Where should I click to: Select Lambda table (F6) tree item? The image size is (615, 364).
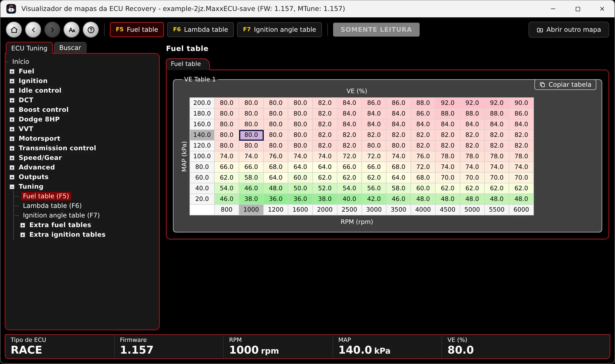[52, 205]
